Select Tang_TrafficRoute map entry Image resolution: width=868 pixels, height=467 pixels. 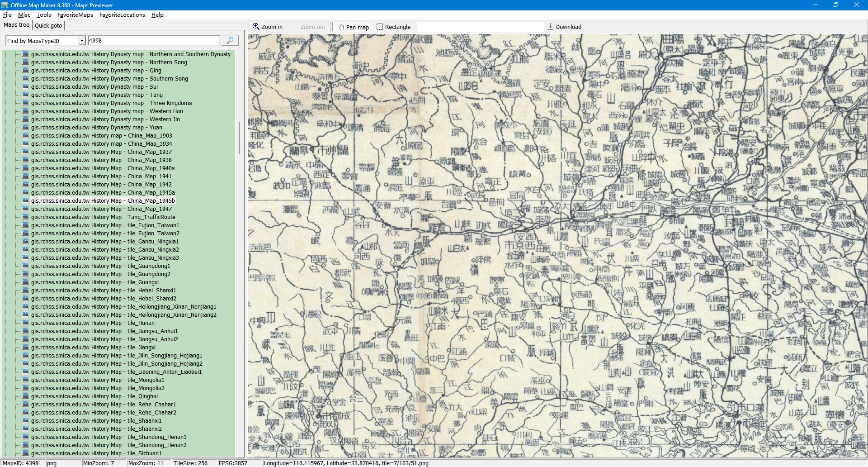point(103,217)
